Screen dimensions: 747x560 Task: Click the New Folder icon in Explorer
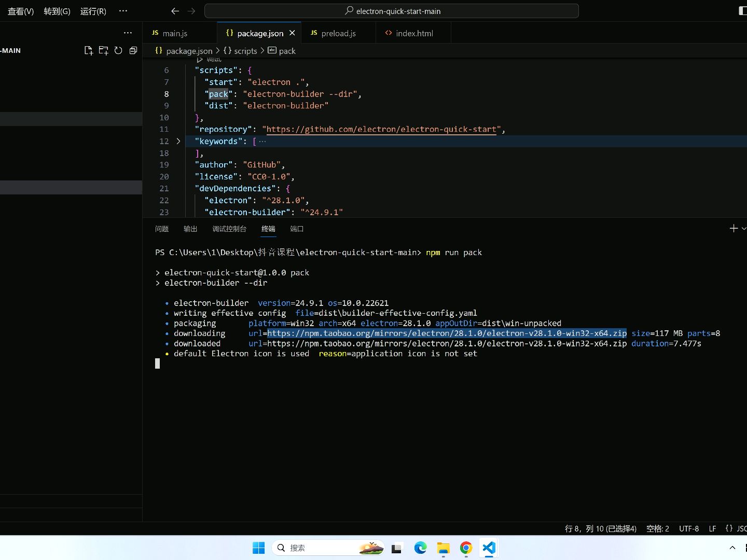pos(104,50)
